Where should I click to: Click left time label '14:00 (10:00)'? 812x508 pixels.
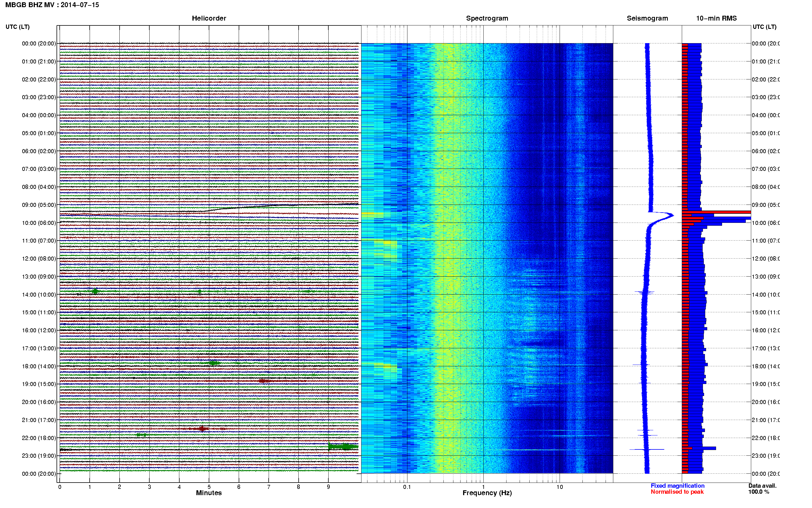point(39,295)
